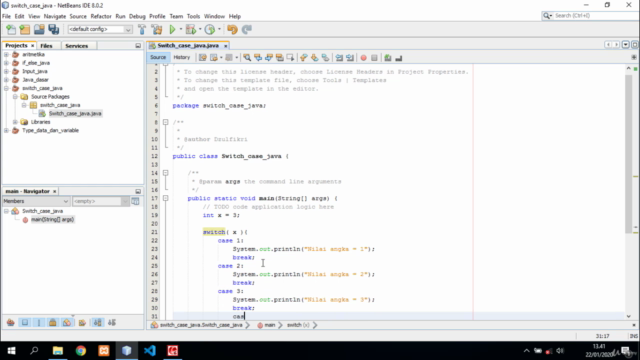640x360 pixels.
Task: Start macro recording with red circle
Action: [x=363, y=58]
